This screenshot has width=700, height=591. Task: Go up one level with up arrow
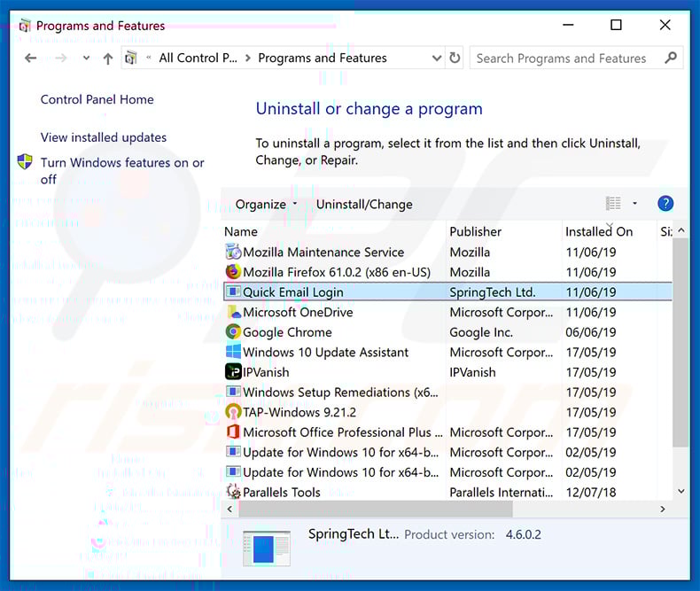coord(107,58)
